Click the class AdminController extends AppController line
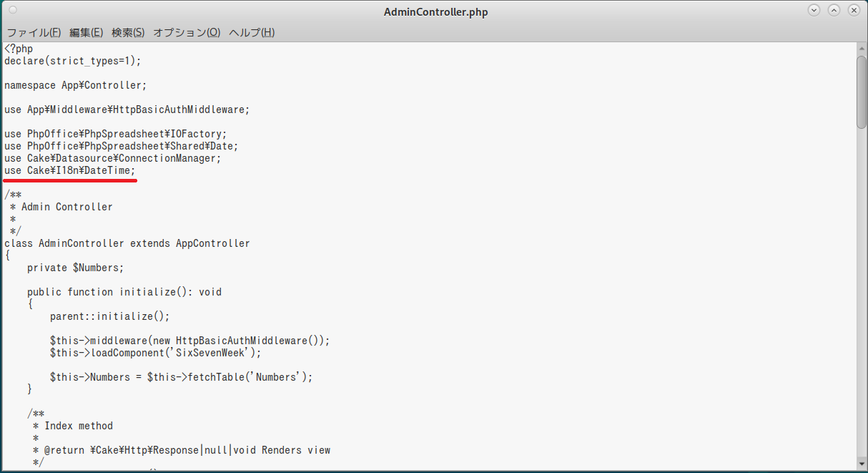The height and width of the screenshot is (473, 868). [x=127, y=243]
